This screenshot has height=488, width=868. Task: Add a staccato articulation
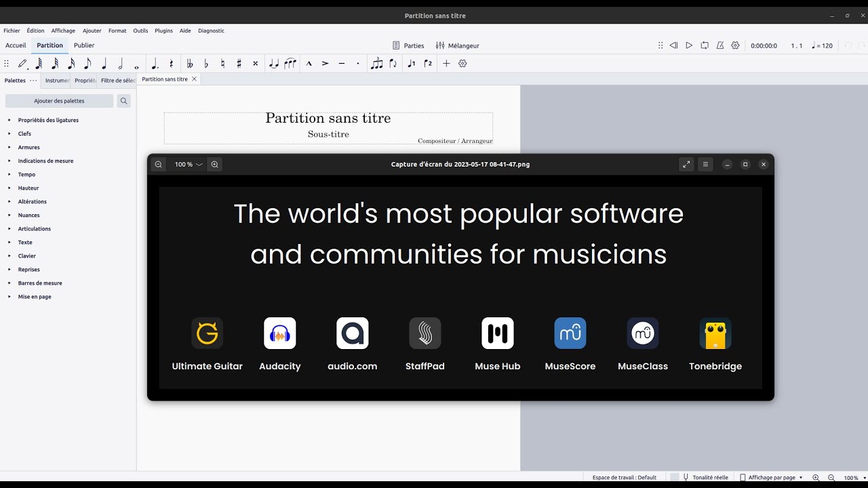tap(358, 64)
